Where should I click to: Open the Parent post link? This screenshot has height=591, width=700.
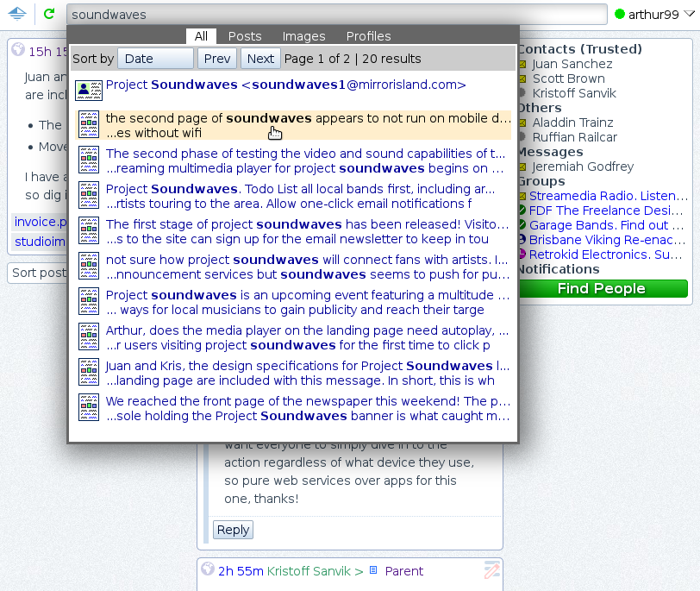(x=404, y=571)
